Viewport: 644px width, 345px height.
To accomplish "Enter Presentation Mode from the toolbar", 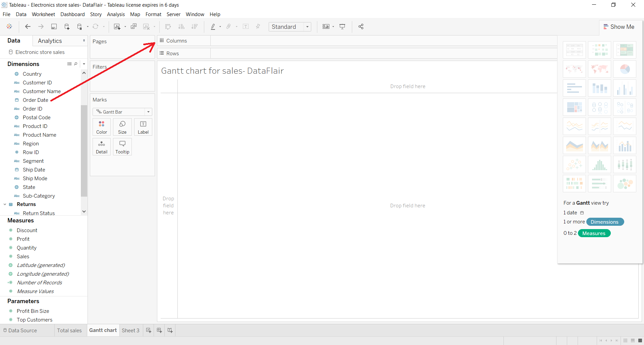I will pyautogui.click(x=342, y=26).
